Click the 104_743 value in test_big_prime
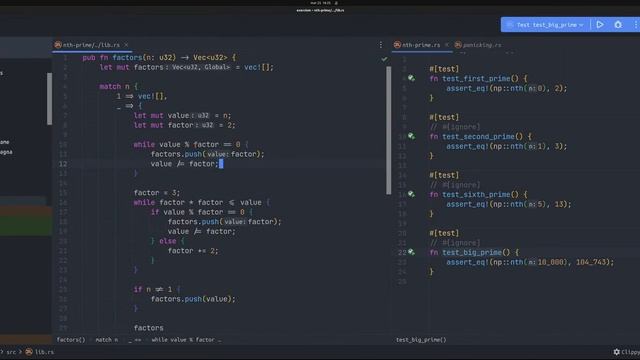The height and width of the screenshot is (360, 640). point(591,262)
